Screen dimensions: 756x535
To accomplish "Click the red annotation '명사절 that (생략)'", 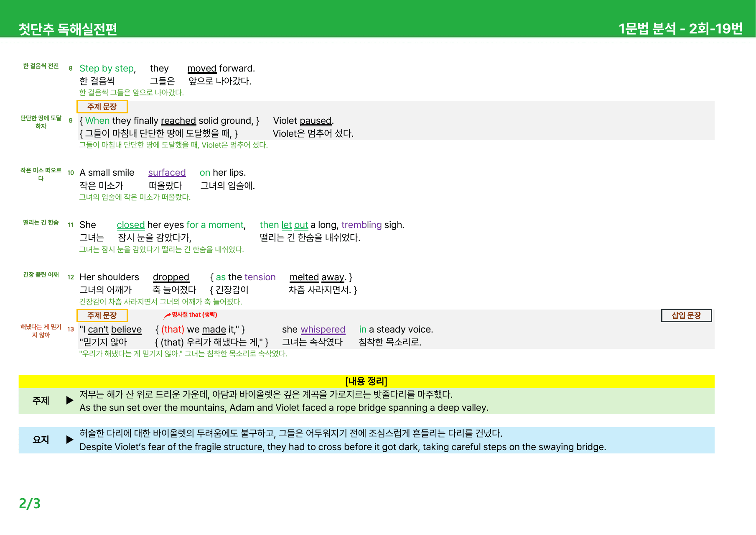I will click(195, 315).
